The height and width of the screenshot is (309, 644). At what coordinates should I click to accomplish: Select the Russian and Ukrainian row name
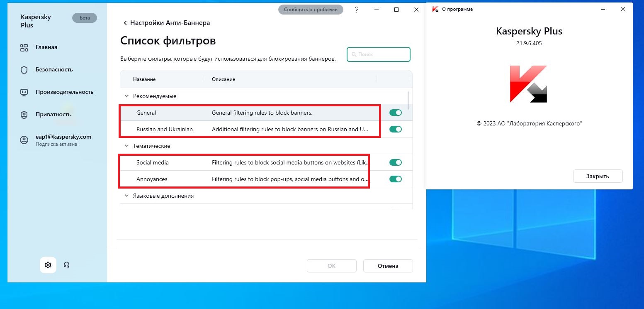[165, 129]
